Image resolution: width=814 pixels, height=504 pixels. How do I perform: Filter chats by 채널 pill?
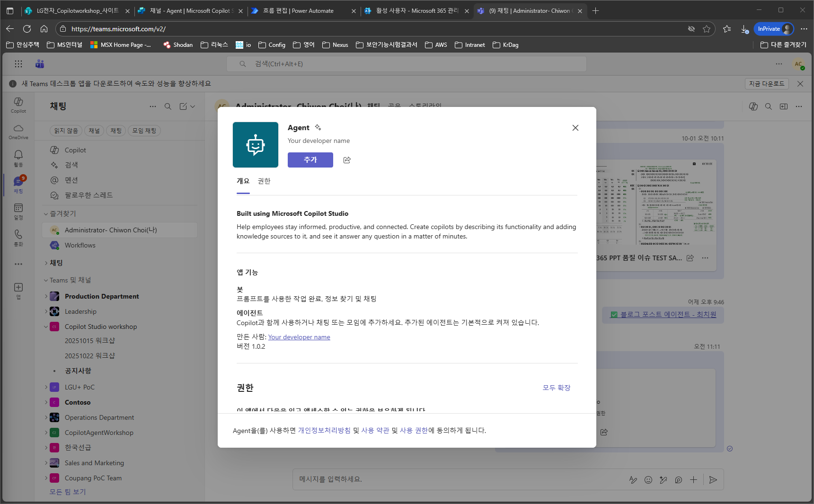(94, 131)
